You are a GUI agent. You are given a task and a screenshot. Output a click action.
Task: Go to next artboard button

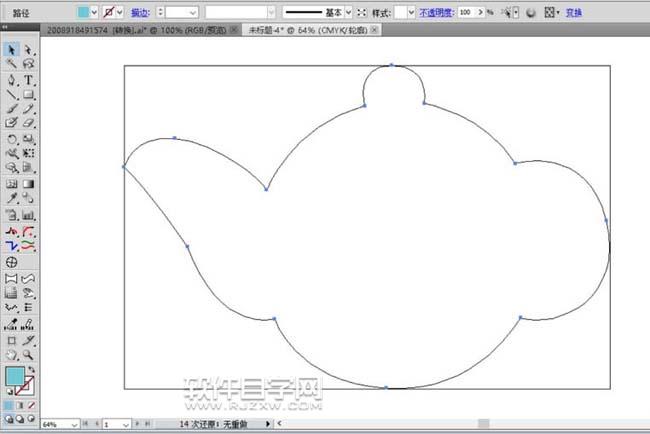pyautogui.click(x=138, y=424)
